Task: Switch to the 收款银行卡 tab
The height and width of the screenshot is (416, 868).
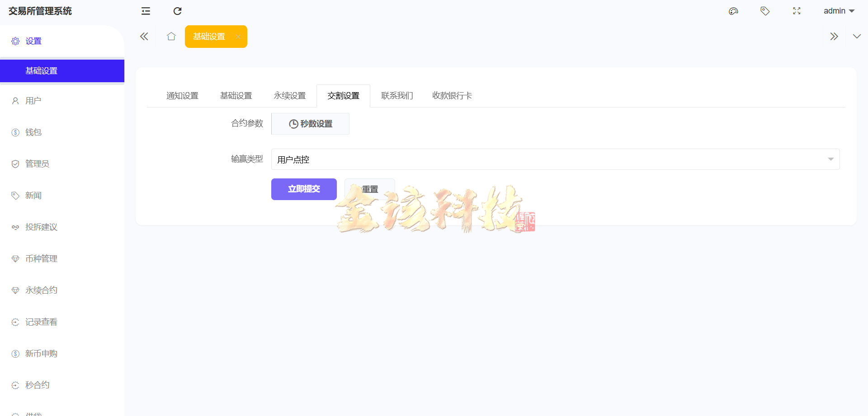Action: 452,95
